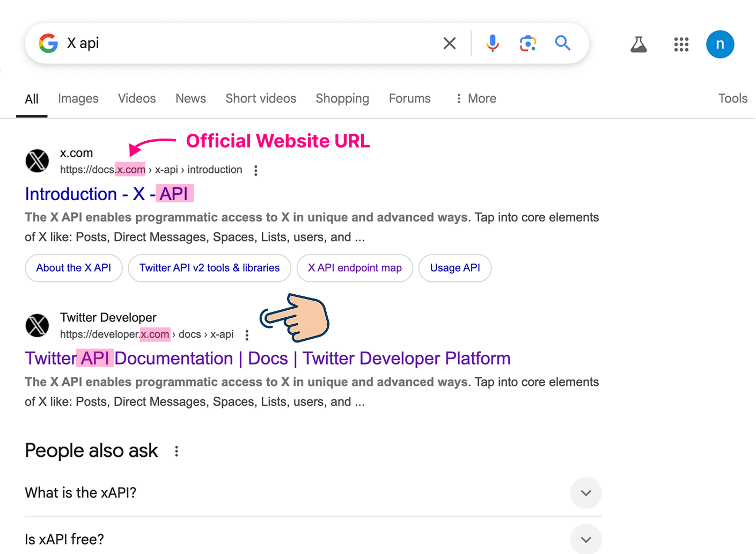This screenshot has width=756, height=554.
Task: Click the 'People also ask' heading
Action: [91, 451]
